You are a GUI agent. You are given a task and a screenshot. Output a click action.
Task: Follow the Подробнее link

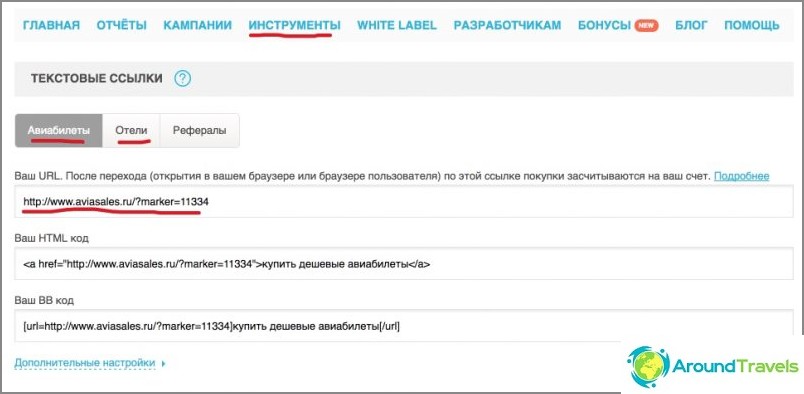[741, 176]
